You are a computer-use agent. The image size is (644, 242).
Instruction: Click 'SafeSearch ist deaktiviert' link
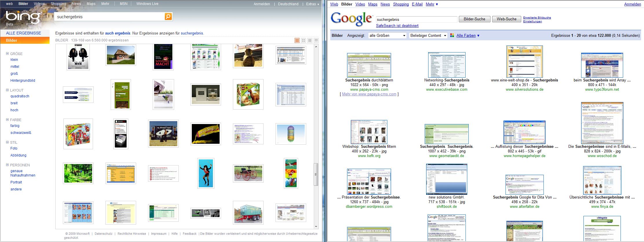pos(397,26)
